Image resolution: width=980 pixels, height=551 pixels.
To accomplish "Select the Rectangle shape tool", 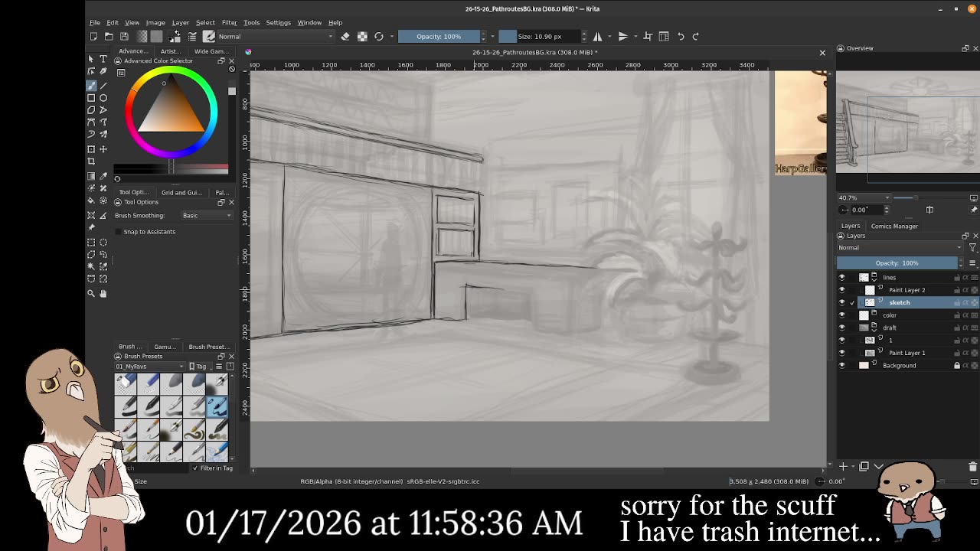I will click(91, 98).
